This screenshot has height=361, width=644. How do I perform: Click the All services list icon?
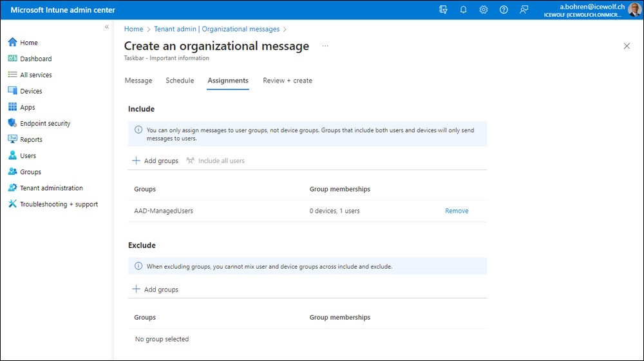(x=13, y=74)
